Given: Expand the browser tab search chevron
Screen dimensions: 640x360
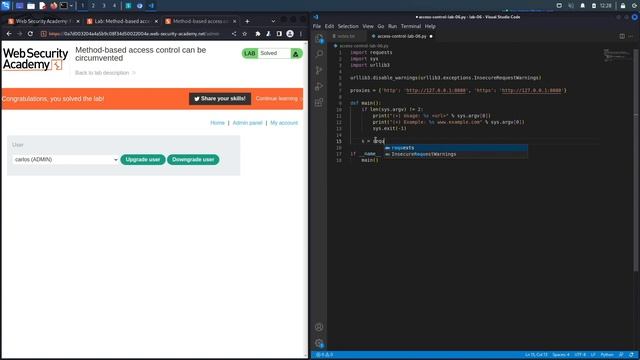Looking at the screenshot, I should 273,21.
